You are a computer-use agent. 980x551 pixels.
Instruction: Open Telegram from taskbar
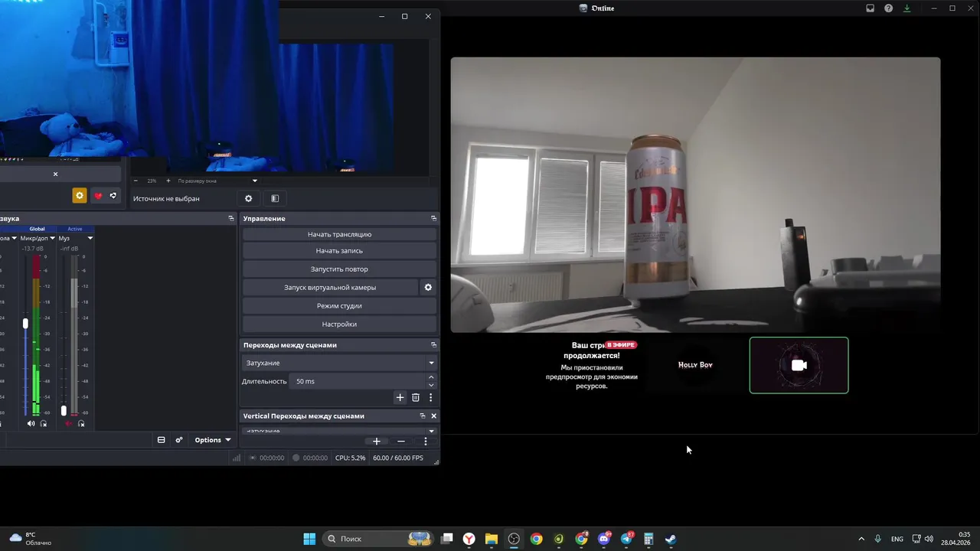pos(626,539)
